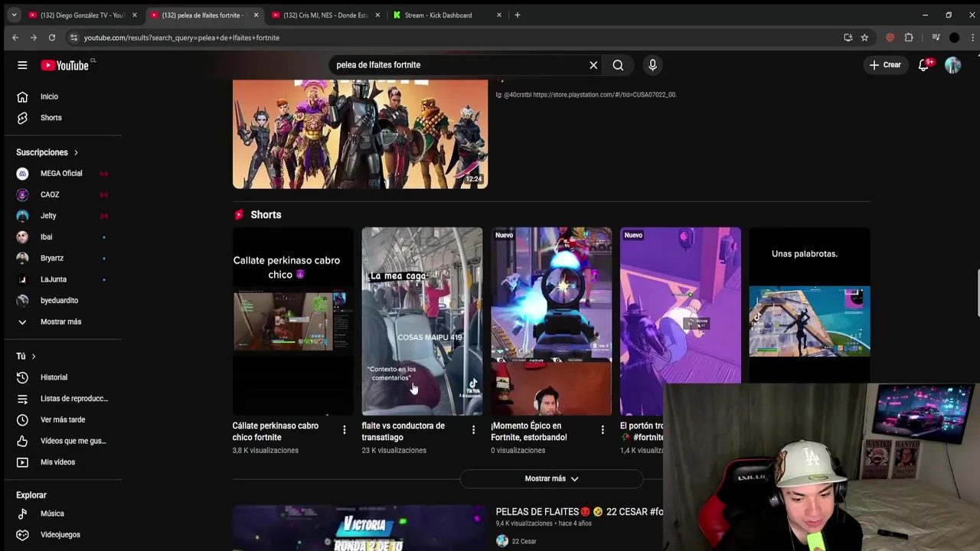
Task: Reload the current page
Action: [x=52, y=37]
